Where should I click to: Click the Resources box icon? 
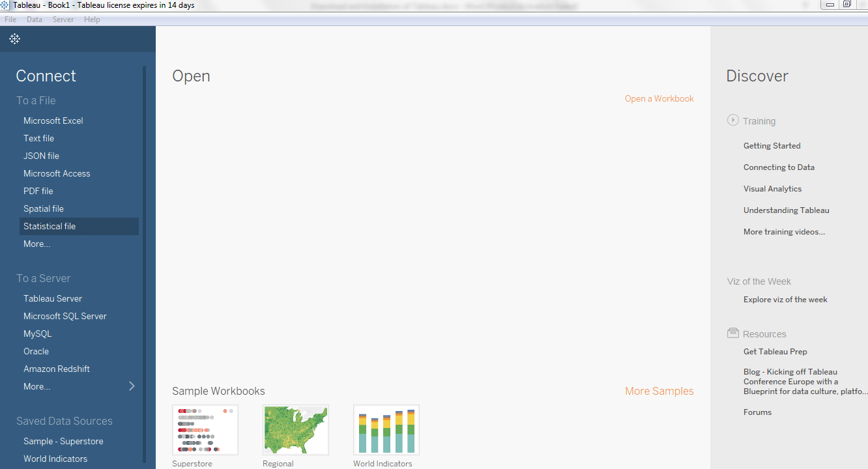[733, 333]
